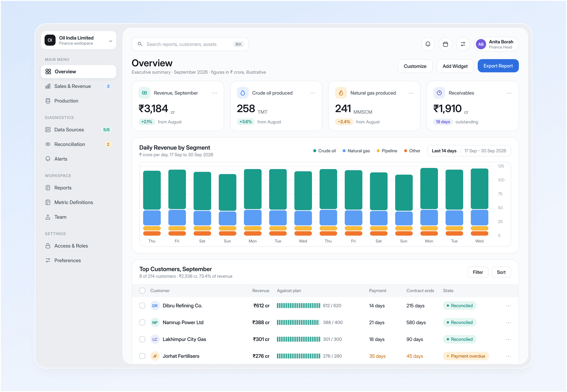Focus the Search reports, customers, assets field

point(190,44)
